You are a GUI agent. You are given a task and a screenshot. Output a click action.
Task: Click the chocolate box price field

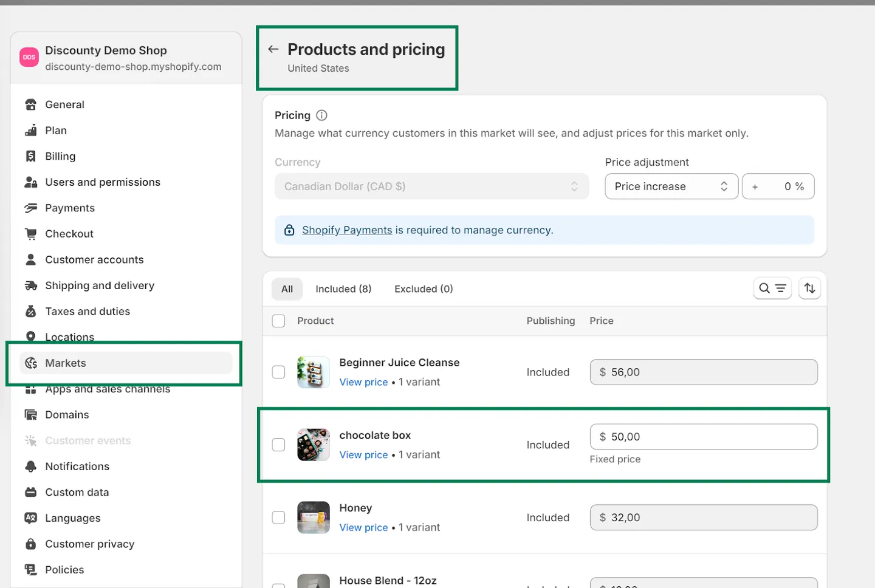[x=704, y=437]
